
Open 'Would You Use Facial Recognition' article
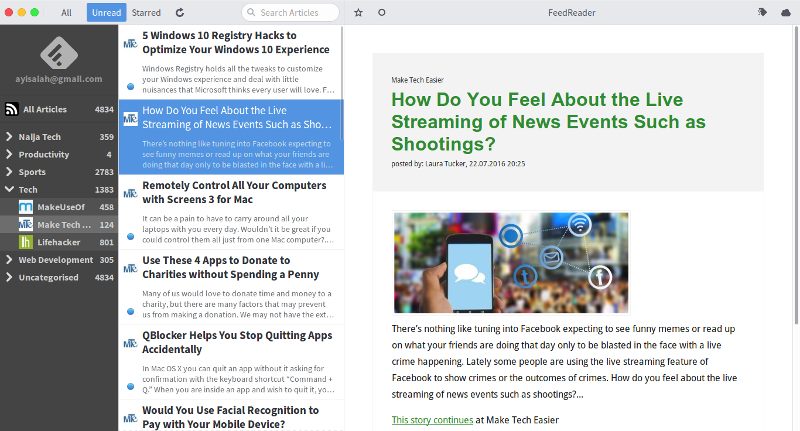231,416
